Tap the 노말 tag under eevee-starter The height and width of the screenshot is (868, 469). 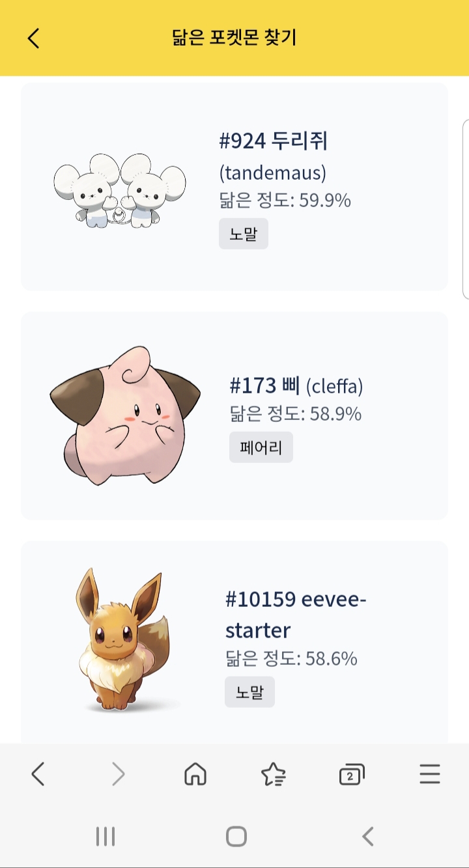[249, 692]
